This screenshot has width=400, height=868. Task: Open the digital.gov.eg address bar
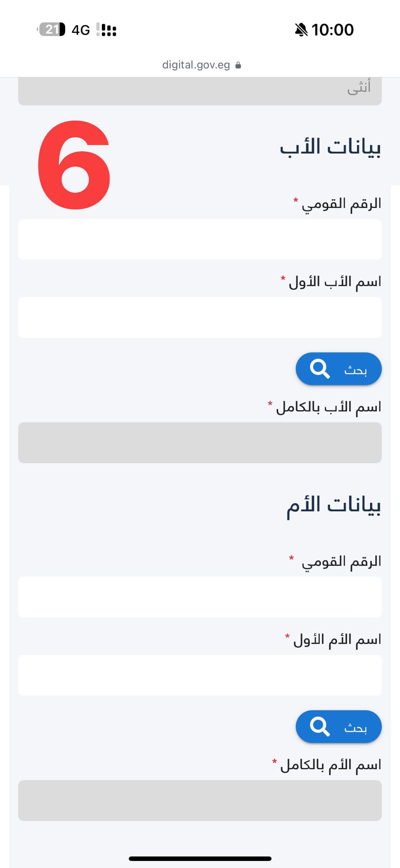click(196, 65)
